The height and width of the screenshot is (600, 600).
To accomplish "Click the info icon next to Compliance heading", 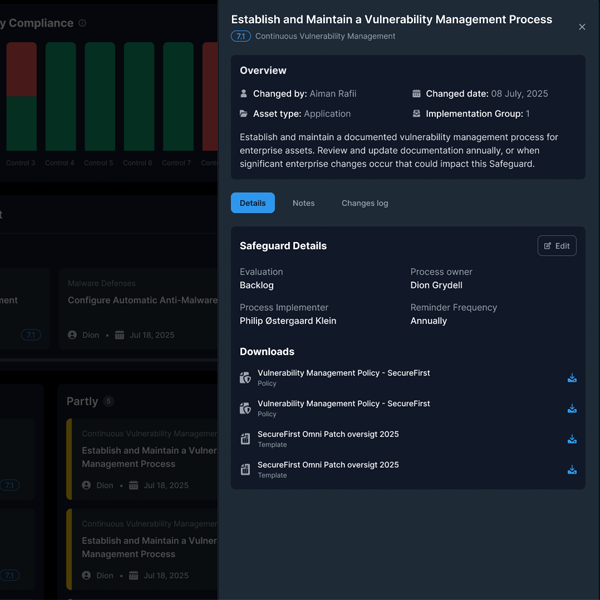I will coord(82,23).
